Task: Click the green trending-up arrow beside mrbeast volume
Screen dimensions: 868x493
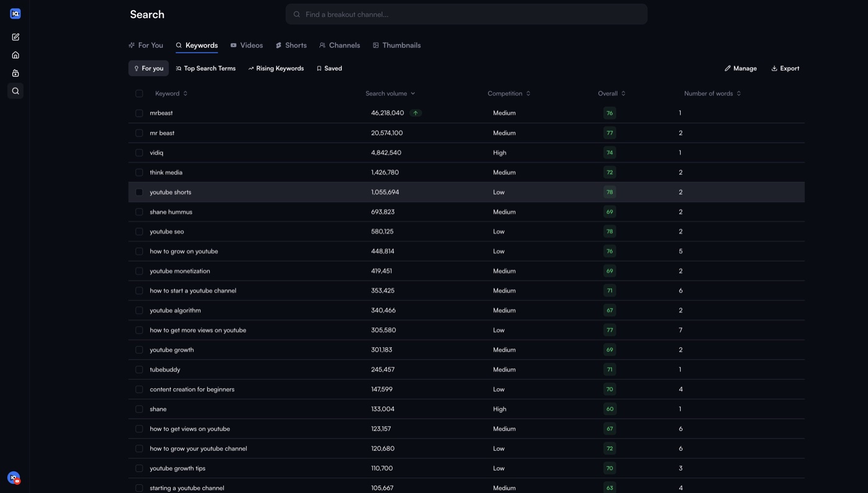Action: click(x=415, y=113)
